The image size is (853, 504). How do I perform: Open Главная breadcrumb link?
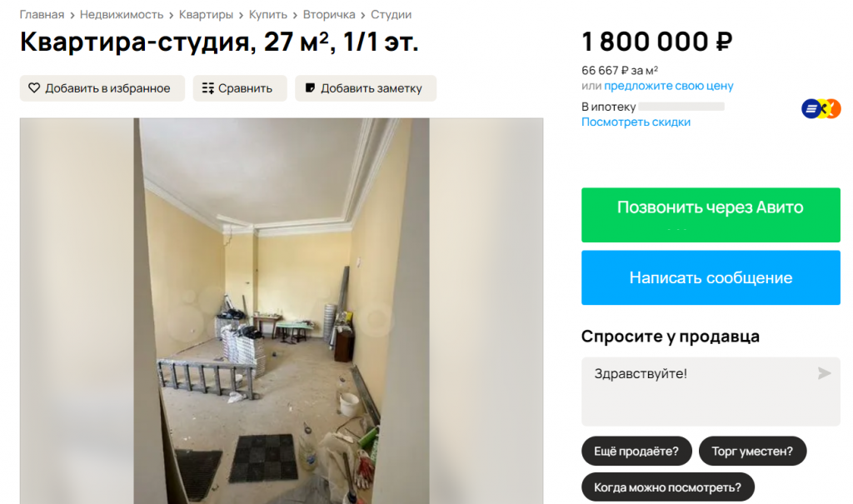tap(42, 15)
